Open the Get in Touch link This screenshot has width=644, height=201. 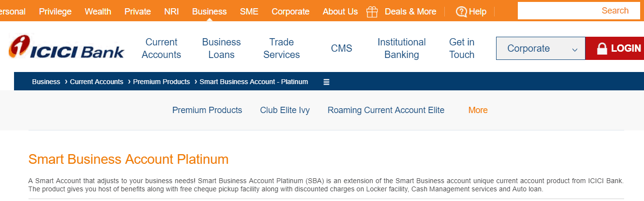(462, 48)
